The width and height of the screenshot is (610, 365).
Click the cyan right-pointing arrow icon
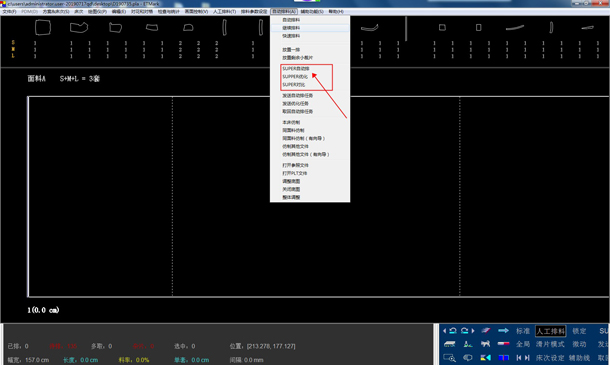point(503,331)
